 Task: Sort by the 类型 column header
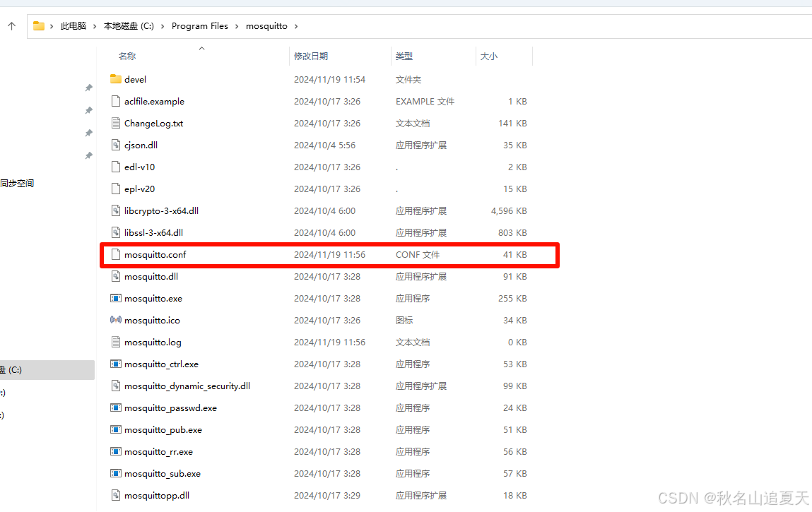point(404,56)
